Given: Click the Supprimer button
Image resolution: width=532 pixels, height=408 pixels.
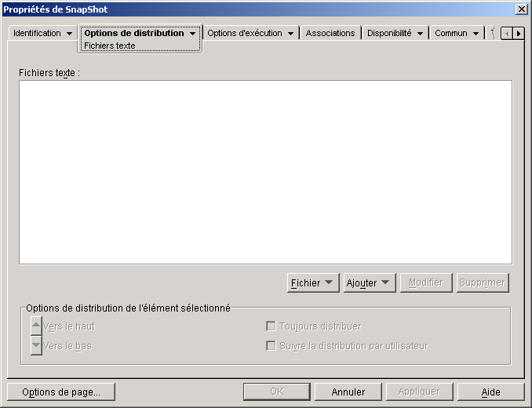Looking at the screenshot, I should click(x=483, y=282).
